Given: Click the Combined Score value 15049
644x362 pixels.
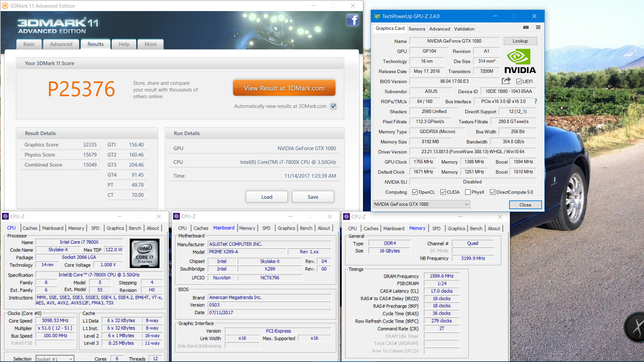Looking at the screenshot, I should tap(90, 165).
